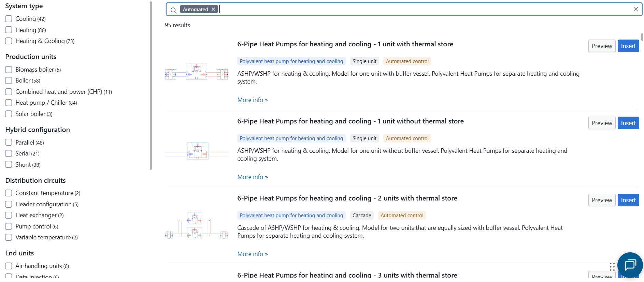Check the Header configuration filter

coord(9,204)
